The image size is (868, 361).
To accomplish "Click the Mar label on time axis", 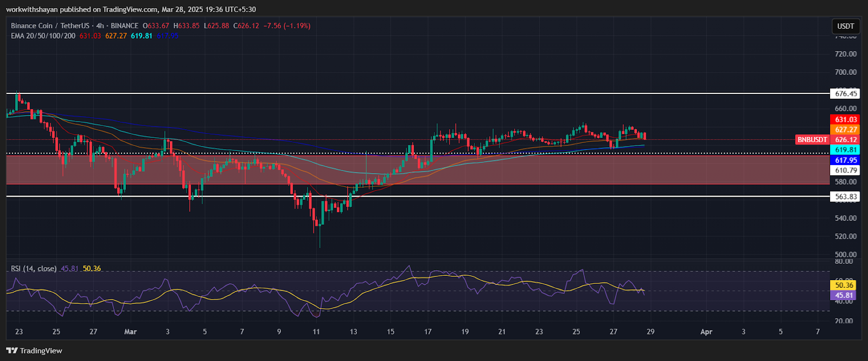I will [x=130, y=332].
